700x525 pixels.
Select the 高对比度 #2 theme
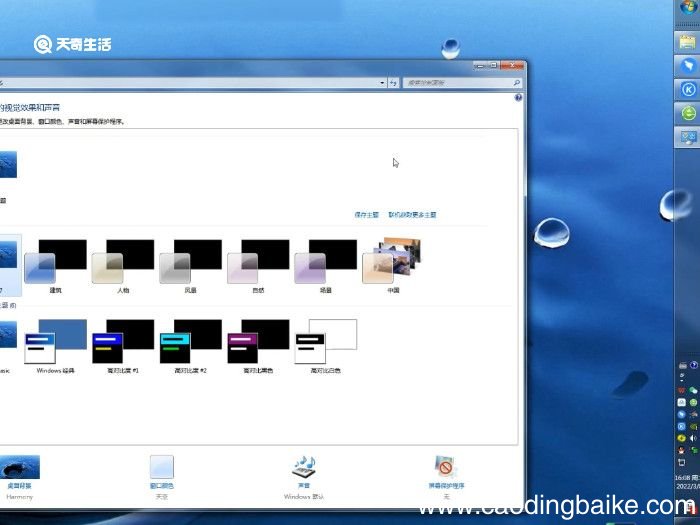(x=191, y=346)
